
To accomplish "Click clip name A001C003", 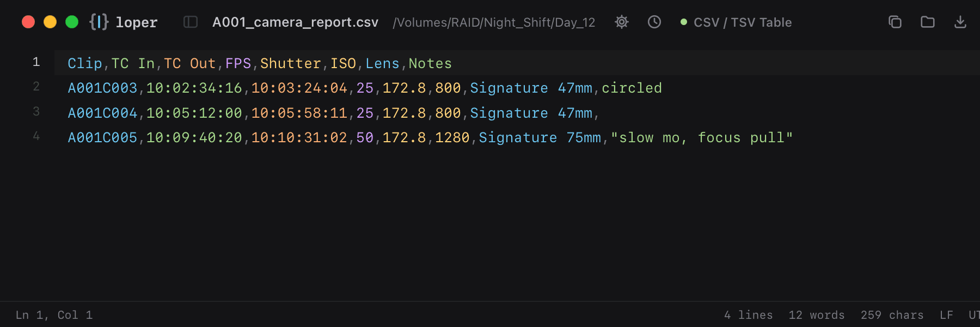I will point(102,88).
